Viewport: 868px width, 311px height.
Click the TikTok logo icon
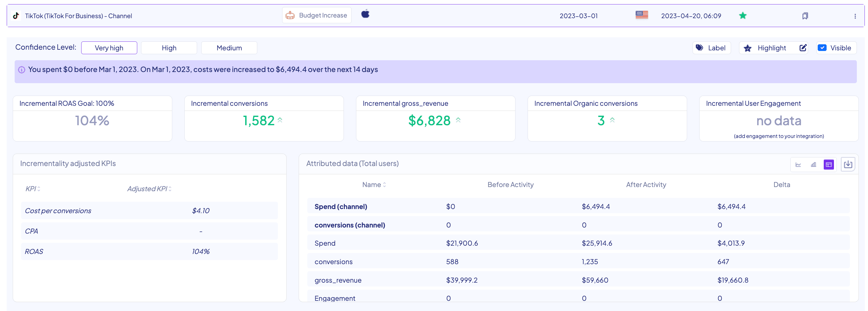16,16
